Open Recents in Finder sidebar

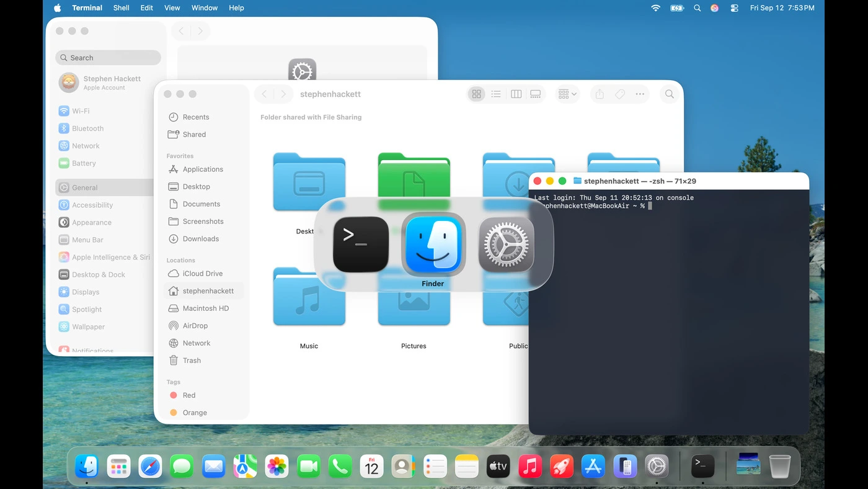point(203,117)
